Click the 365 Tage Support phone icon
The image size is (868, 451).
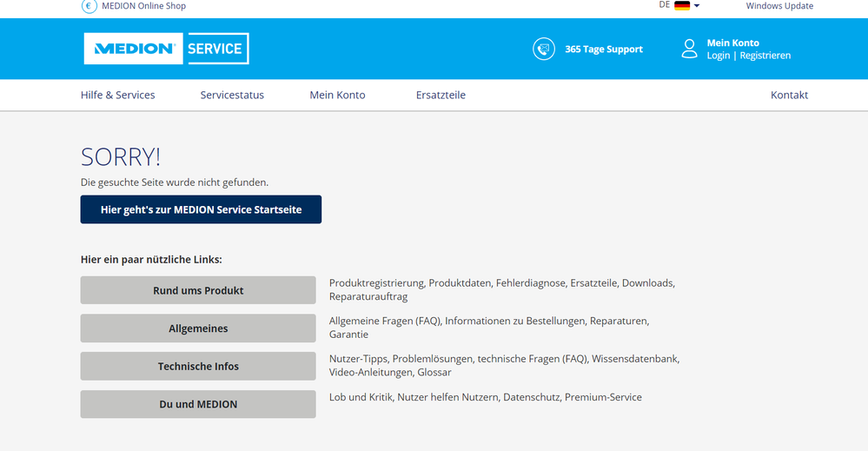coord(544,50)
